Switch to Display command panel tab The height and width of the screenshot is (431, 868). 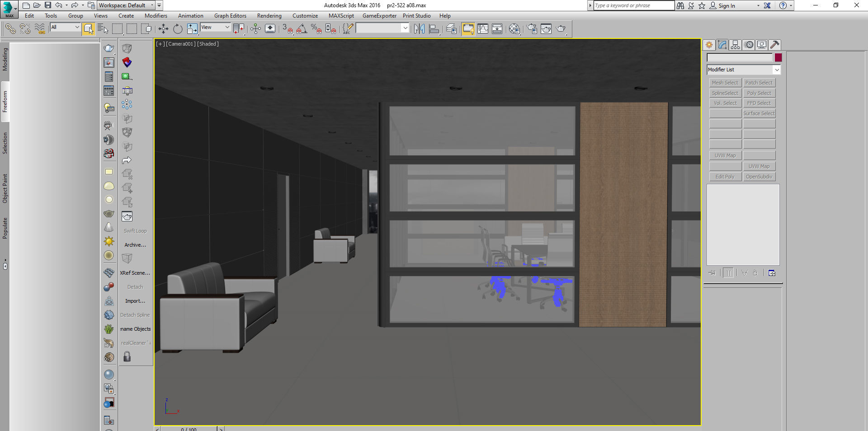pos(762,45)
